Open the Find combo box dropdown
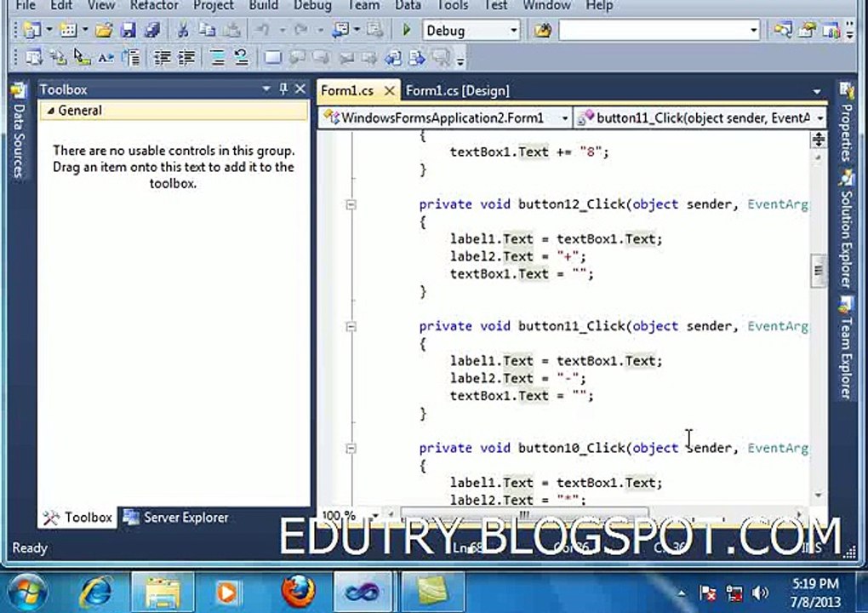Viewport: 868px width, 613px height. click(x=753, y=30)
